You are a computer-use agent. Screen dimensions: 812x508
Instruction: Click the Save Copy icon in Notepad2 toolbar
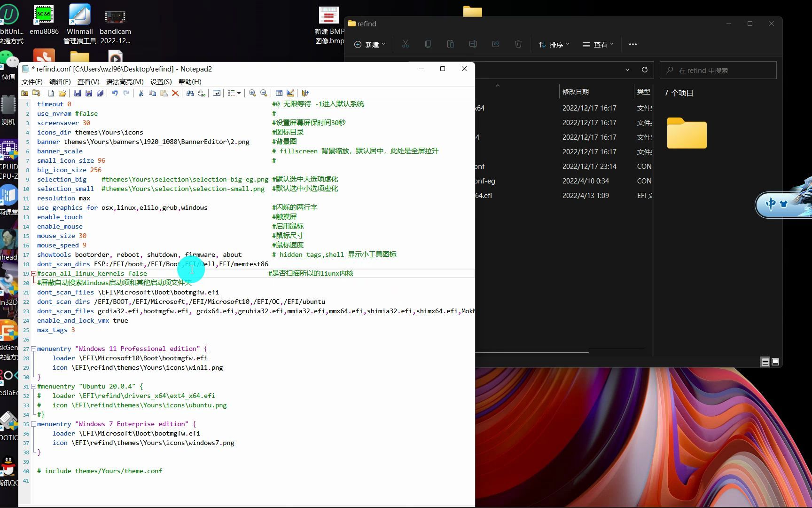tap(100, 93)
